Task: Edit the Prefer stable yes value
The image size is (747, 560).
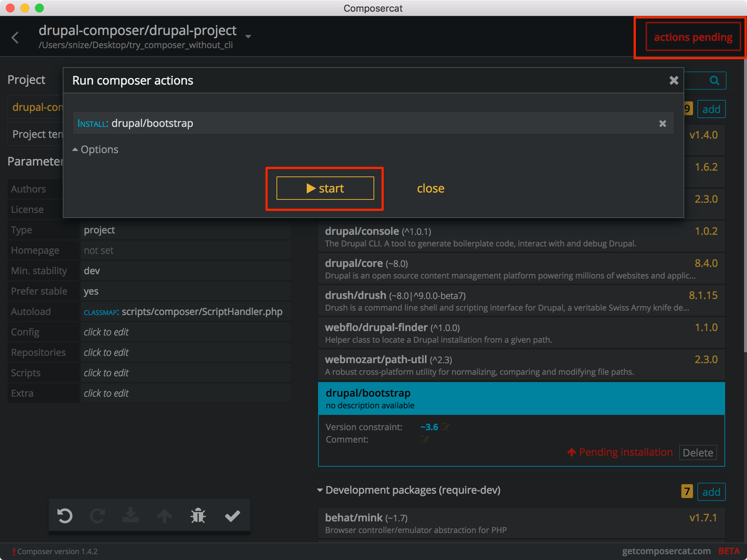Action: 186,291
